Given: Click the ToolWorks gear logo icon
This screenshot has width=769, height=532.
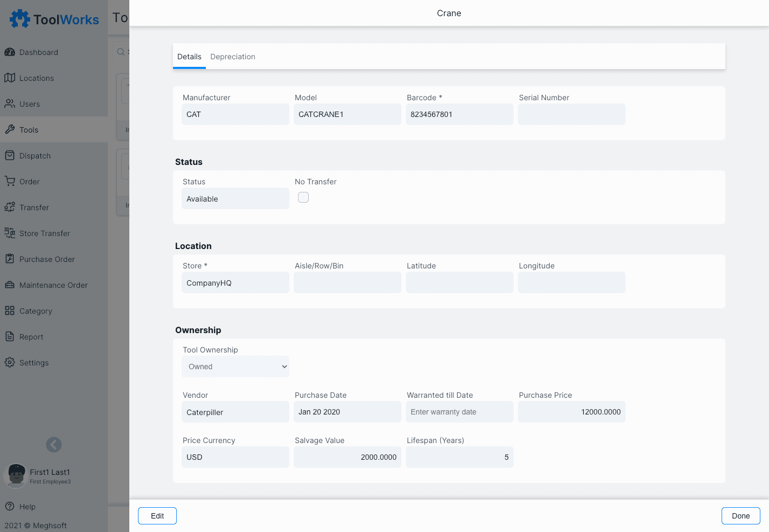Looking at the screenshot, I should (x=20, y=19).
